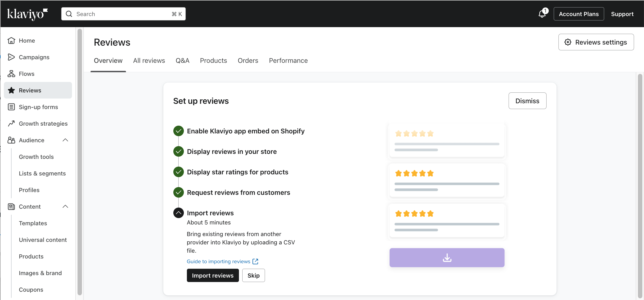This screenshot has height=300, width=644.
Task: Click green checkmark for Enable Klaviyo app embed
Action: [179, 131]
